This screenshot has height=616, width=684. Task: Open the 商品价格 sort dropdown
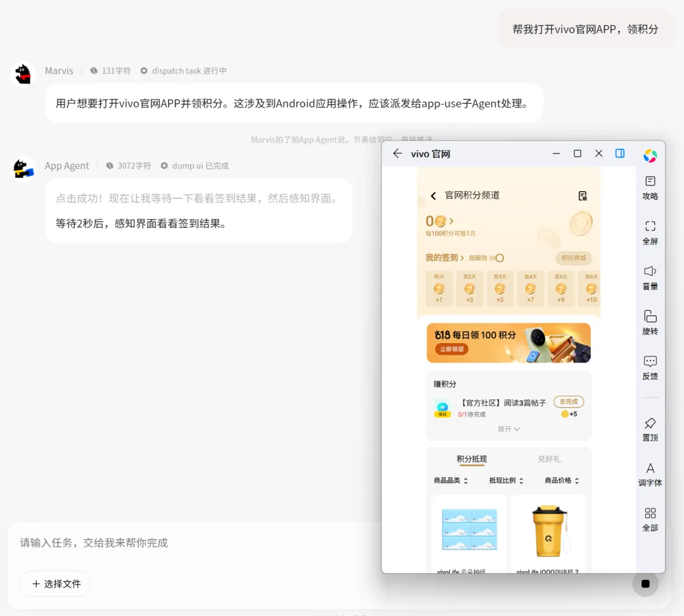pos(562,481)
